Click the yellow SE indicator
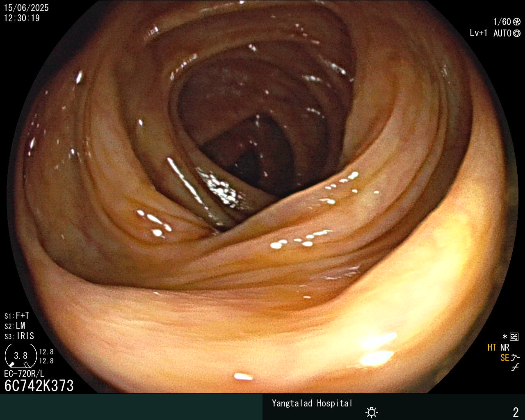 click(504, 358)
